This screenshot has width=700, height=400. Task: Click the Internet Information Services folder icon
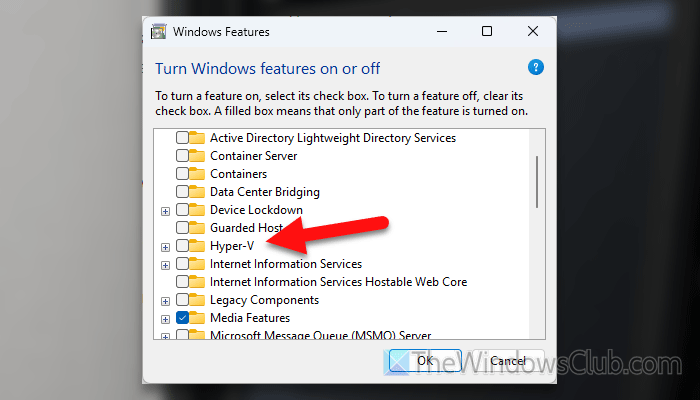pyautogui.click(x=198, y=264)
